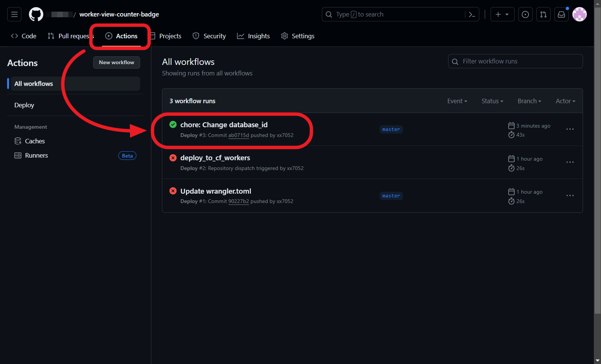The width and height of the screenshot is (601, 364).
Task: Open the issues icon in header
Action: point(525,14)
